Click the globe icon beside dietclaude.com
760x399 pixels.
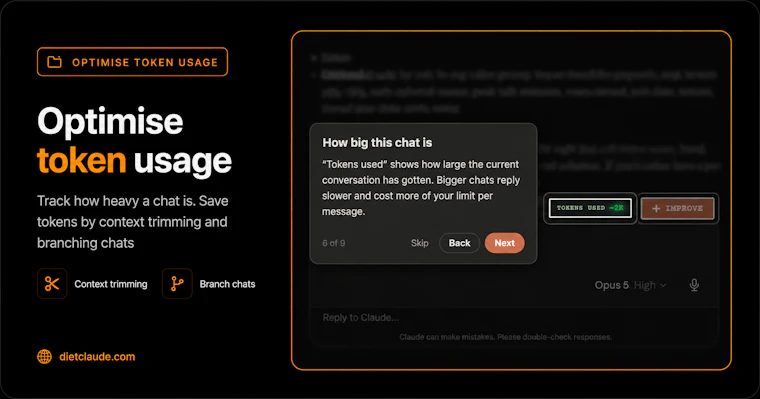tap(45, 357)
